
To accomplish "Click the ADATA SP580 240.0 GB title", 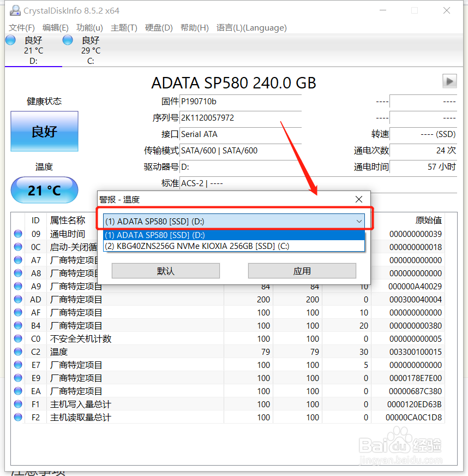I will pos(234,82).
